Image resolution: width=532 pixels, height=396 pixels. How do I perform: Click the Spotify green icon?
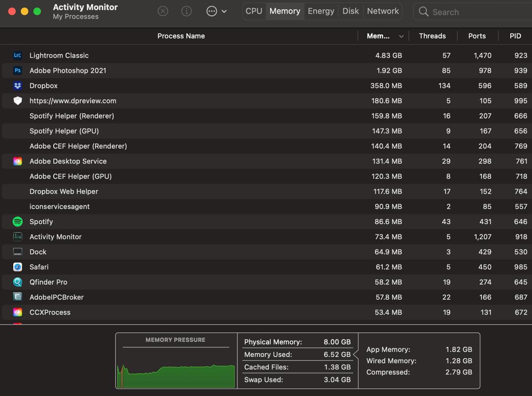(18, 222)
